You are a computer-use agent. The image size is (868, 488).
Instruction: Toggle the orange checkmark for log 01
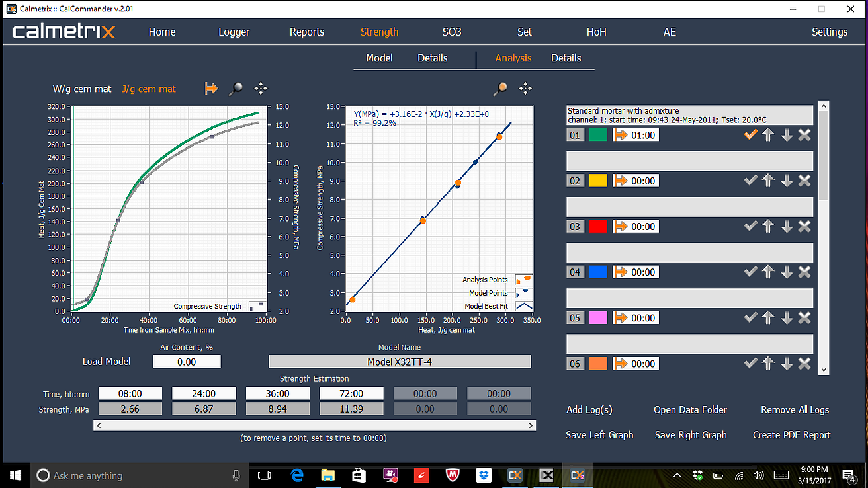click(750, 135)
